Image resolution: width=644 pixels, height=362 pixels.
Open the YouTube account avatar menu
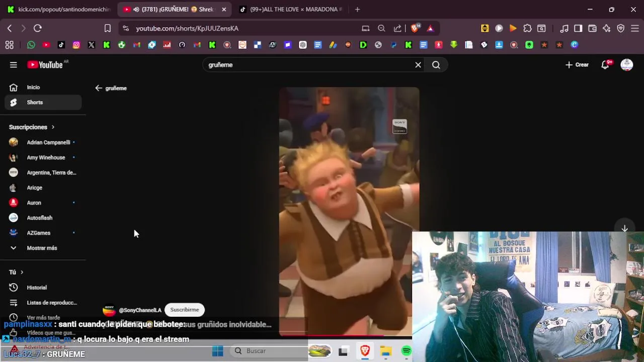point(626,65)
